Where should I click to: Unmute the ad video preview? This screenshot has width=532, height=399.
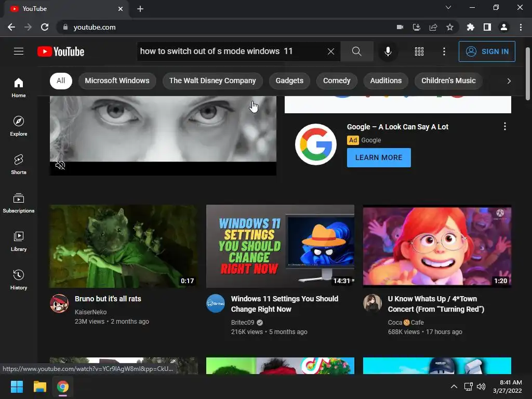(x=60, y=166)
